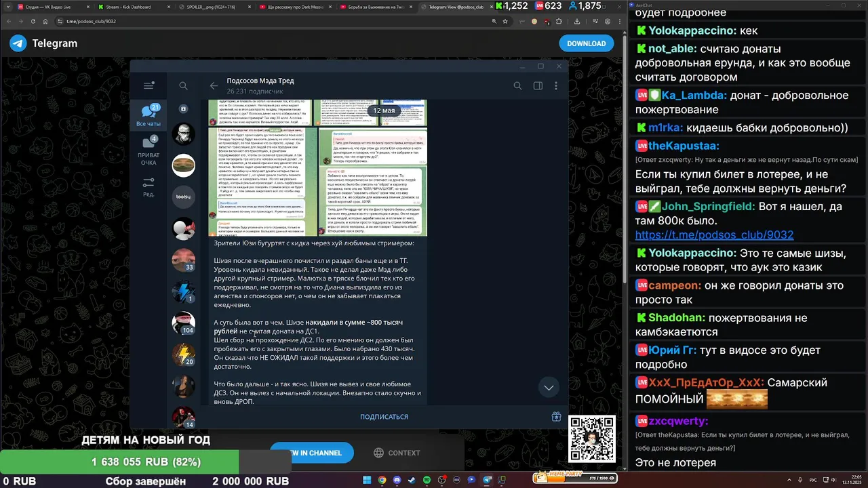Open Steam from the taskbar
Screen dimensions: 868x488
[412, 480]
